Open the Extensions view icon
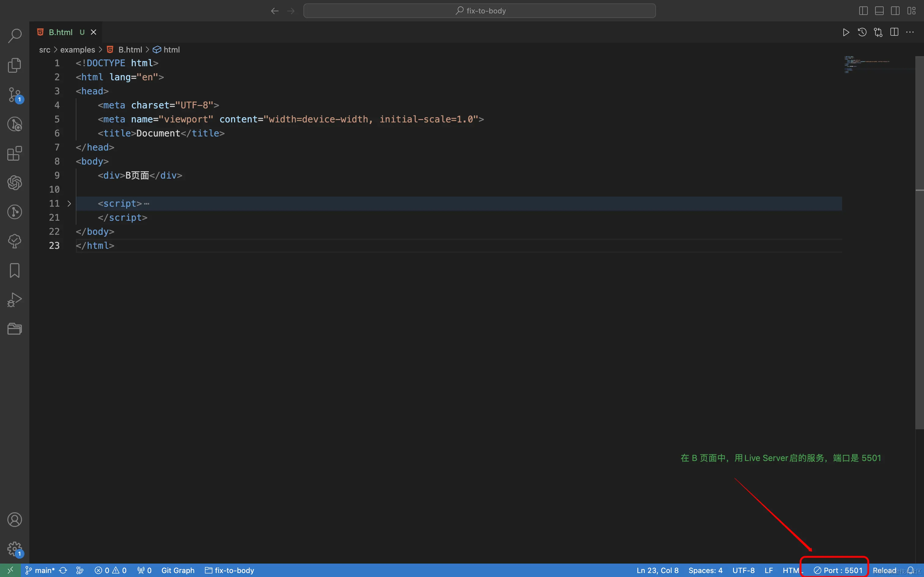Viewport: 924px width, 577px height. pos(14,153)
